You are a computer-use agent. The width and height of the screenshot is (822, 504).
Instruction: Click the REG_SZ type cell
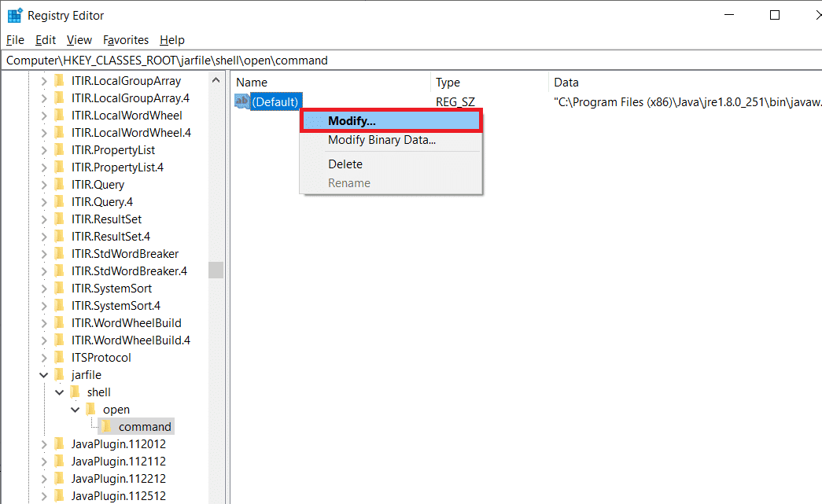(x=455, y=101)
